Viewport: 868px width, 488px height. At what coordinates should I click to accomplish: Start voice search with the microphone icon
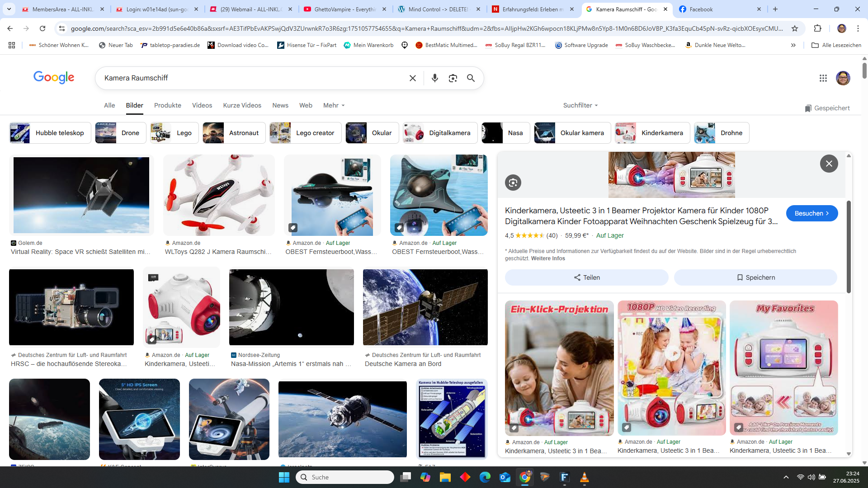[x=434, y=78]
